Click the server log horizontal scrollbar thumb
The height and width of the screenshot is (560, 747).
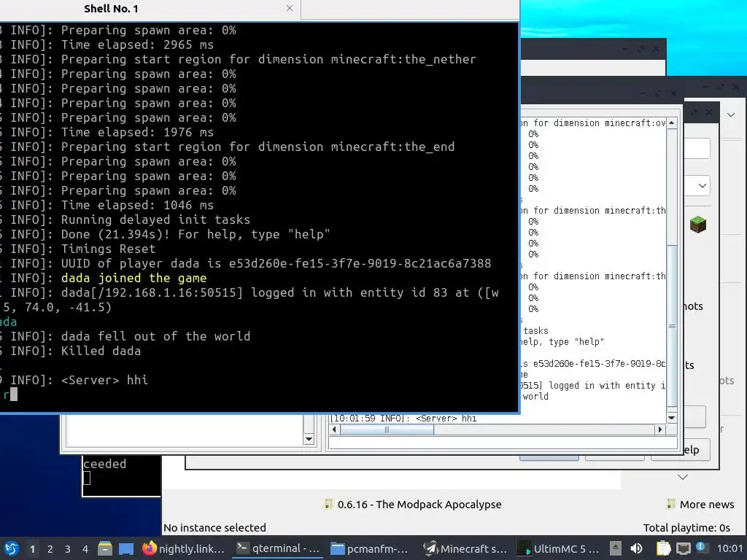[x=387, y=429]
